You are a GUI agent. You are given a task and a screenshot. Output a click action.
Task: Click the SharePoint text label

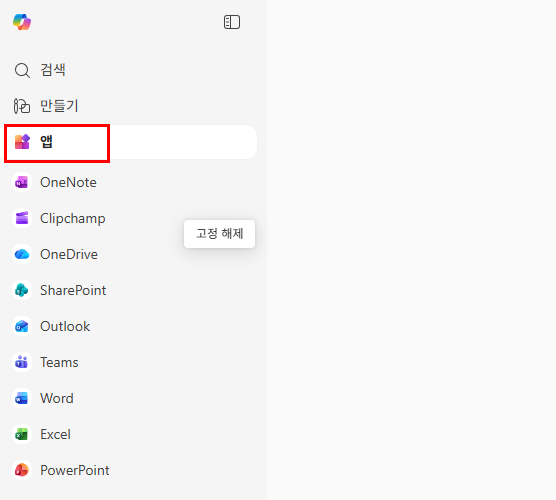pyautogui.click(x=73, y=290)
